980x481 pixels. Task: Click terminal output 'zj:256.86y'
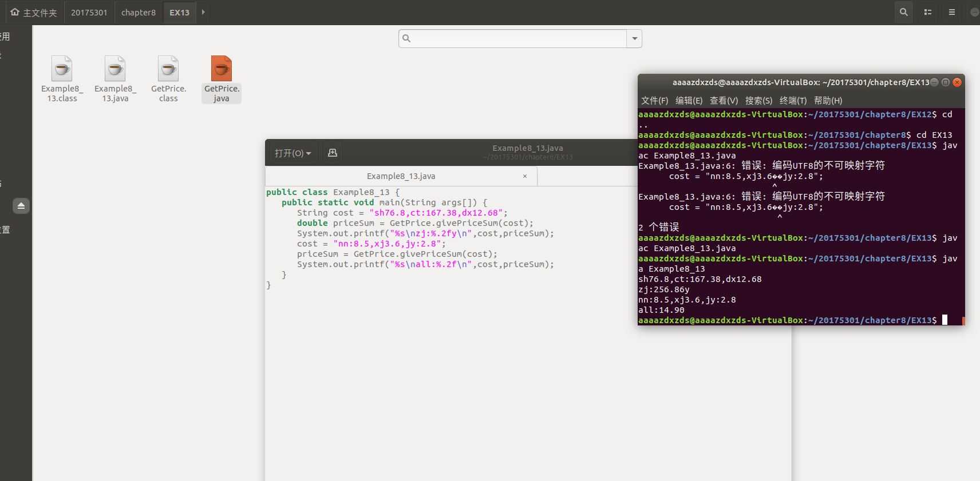(664, 289)
